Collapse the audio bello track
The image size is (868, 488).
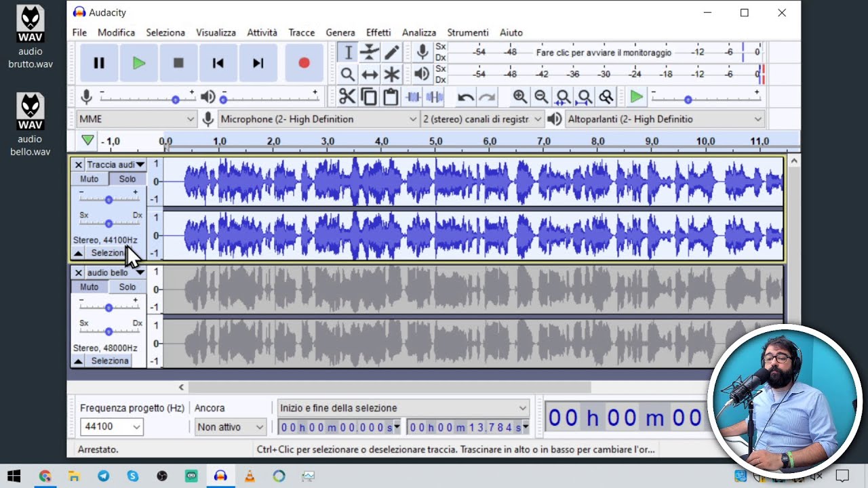(x=78, y=361)
